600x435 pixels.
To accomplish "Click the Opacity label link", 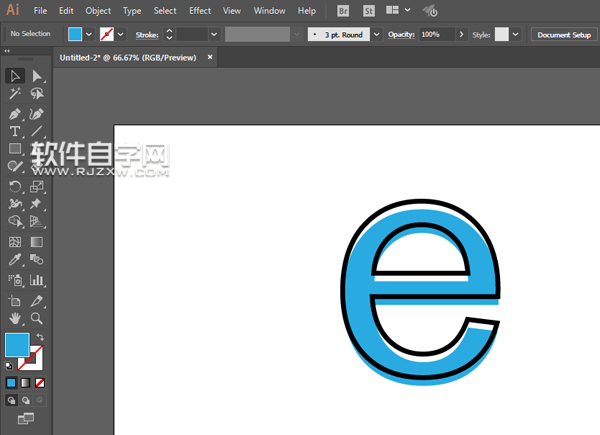I will [x=401, y=34].
